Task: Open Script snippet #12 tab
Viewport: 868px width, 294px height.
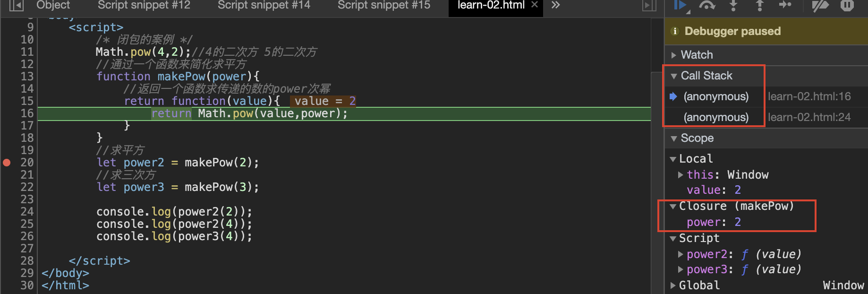Action: 144,5
